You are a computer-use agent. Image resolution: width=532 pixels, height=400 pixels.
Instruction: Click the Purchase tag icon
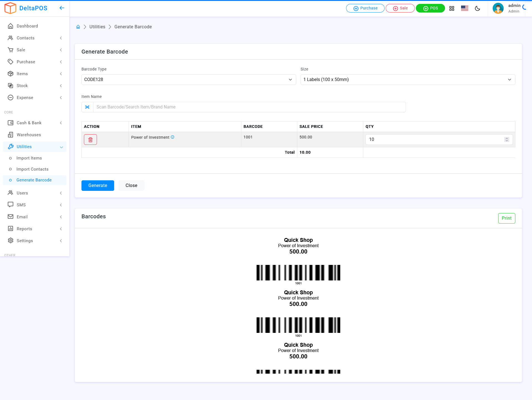(11, 62)
